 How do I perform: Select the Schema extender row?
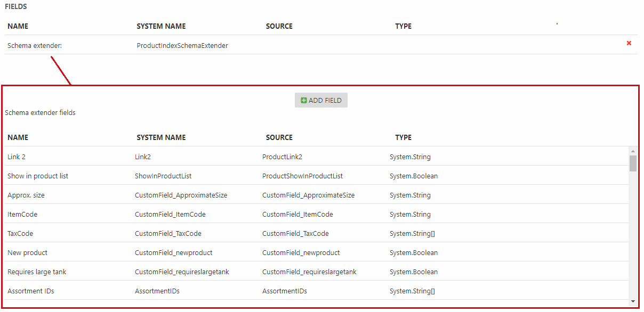pyautogui.click(x=35, y=46)
